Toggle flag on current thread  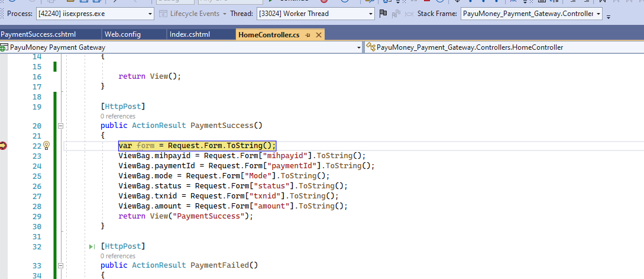(383, 14)
